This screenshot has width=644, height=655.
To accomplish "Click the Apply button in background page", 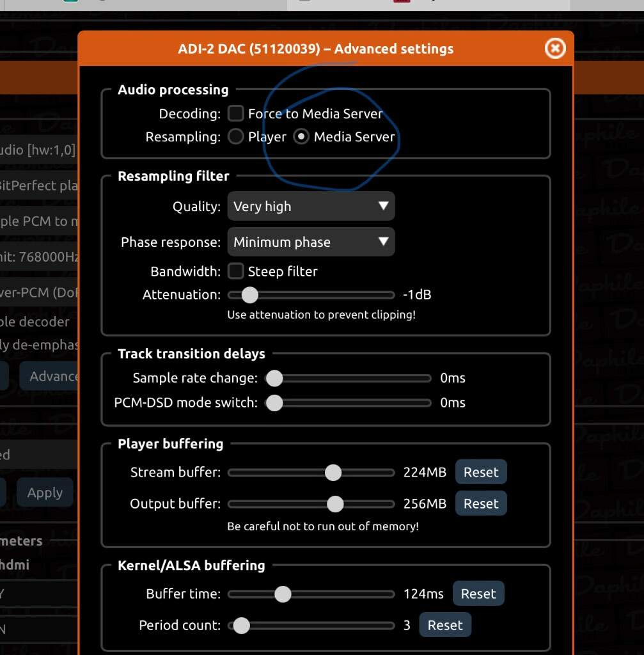I will [x=45, y=493].
